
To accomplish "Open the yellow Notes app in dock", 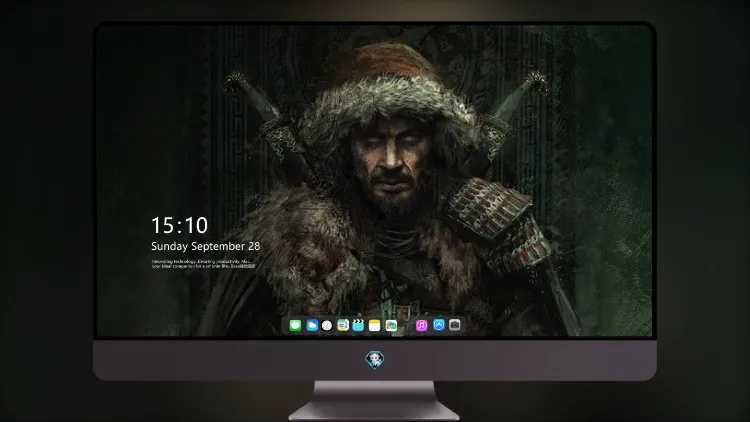I will [x=375, y=325].
